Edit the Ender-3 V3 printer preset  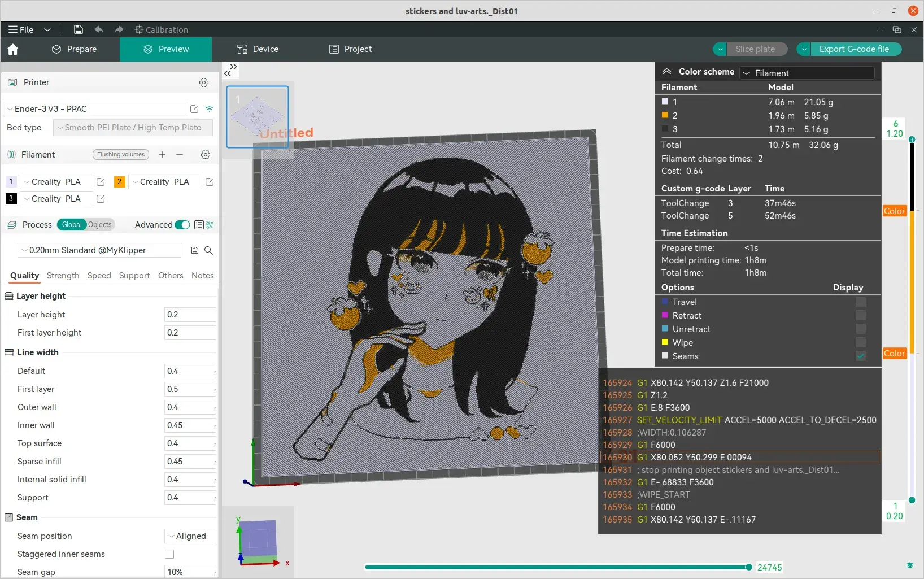[x=194, y=109]
